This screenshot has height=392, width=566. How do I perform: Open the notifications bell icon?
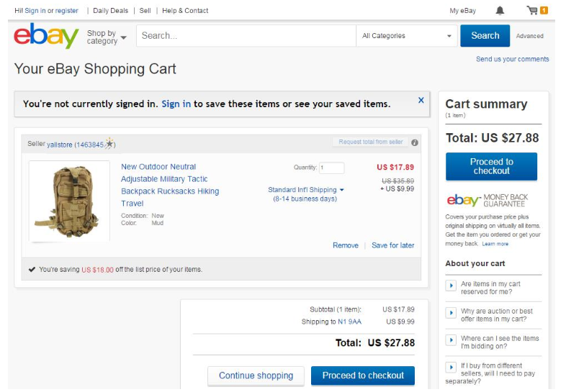tap(500, 11)
